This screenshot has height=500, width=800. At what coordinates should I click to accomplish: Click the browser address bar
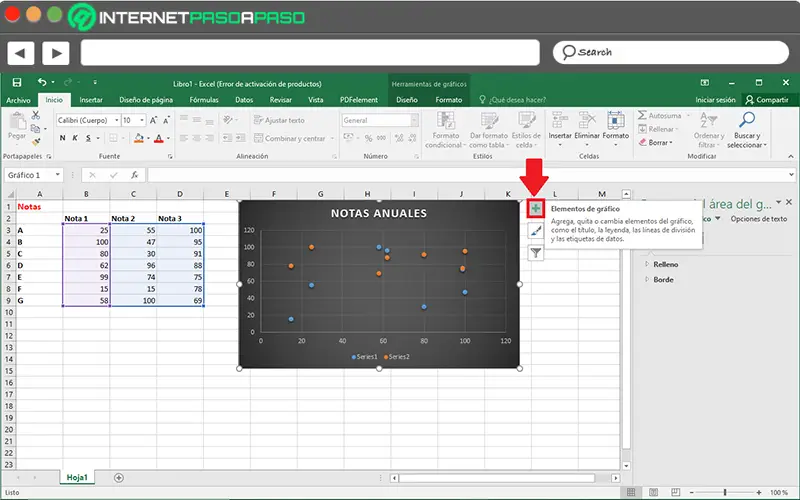click(310, 53)
